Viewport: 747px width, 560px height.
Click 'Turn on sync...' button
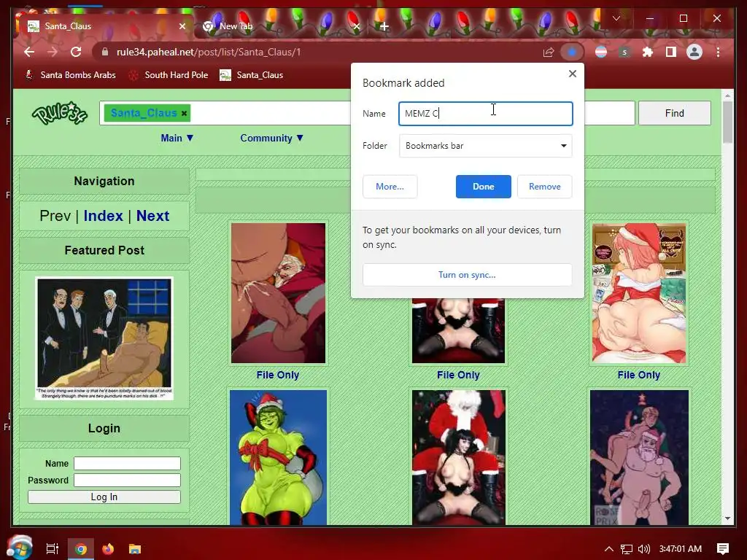coord(467,275)
